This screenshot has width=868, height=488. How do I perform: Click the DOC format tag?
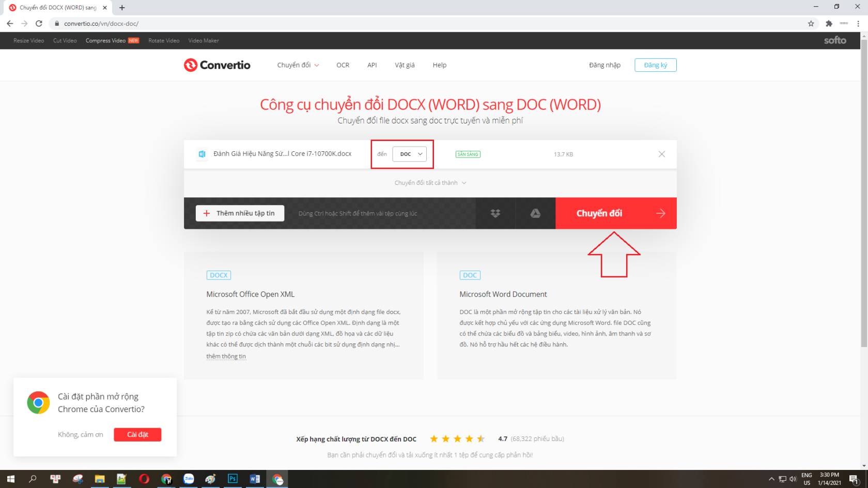pyautogui.click(x=470, y=275)
